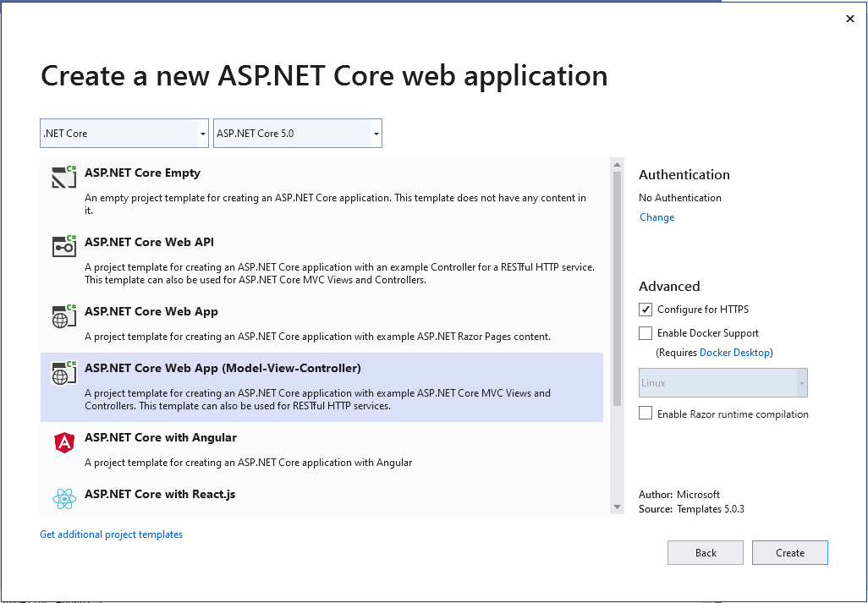
Task: Select ASP.NET Core with Angular template title
Action: [x=161, y=438]
